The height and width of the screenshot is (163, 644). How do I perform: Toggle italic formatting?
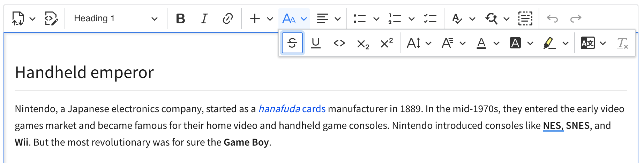(x=204, y=18)
